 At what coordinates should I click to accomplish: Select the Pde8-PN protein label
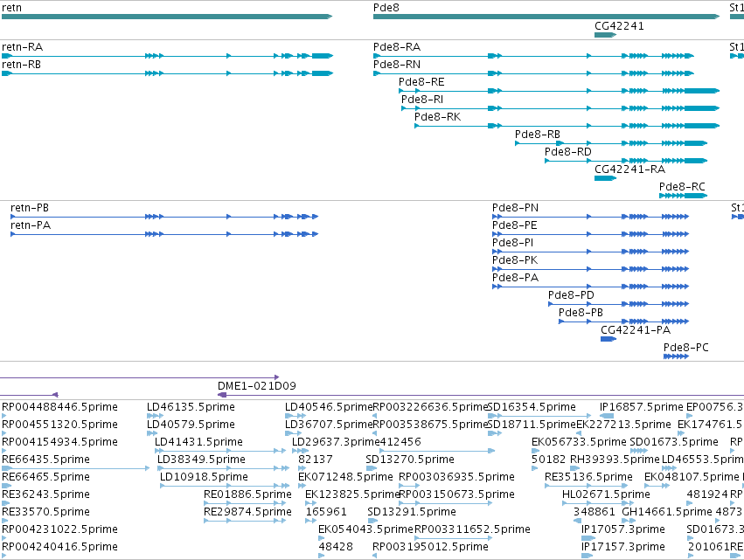[515, 208]
